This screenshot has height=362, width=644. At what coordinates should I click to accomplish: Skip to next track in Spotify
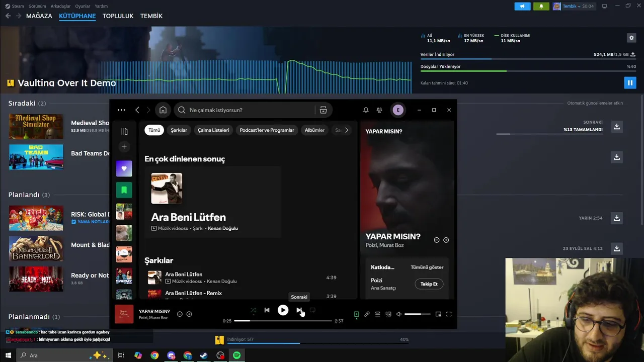tap(299, 310)
